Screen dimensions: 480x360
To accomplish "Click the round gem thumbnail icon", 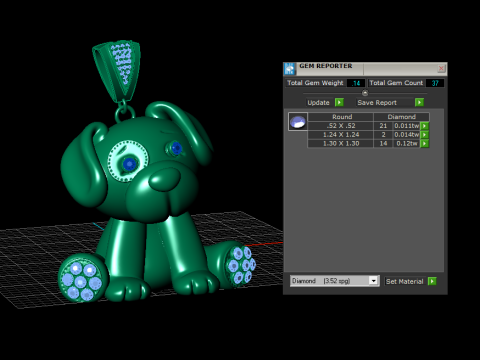I will (298, 122).
